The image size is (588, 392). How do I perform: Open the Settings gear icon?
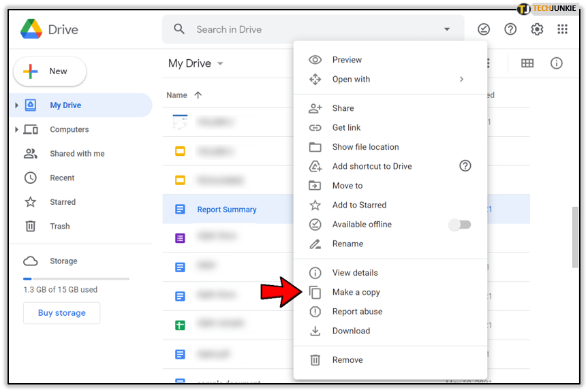[537, 29]
